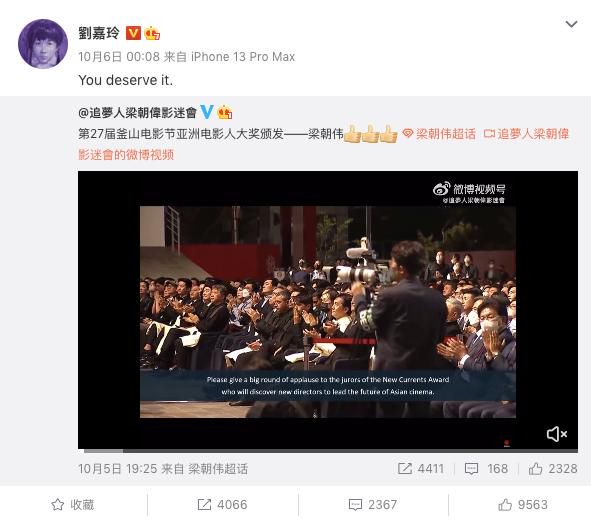Image resolution: width=591 pixels, height=522 pixels.
Task: Save the post with the 收藏 star
Action: [x=73, y=504]
